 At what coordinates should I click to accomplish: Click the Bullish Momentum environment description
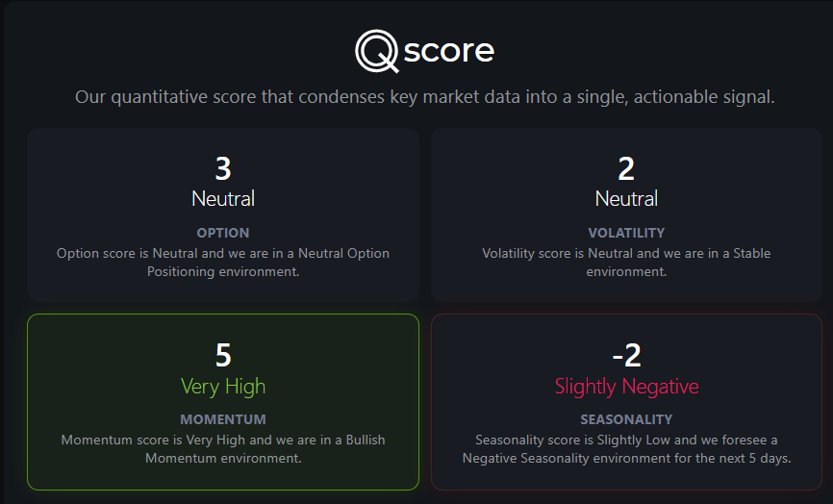[x=223, y=449]
